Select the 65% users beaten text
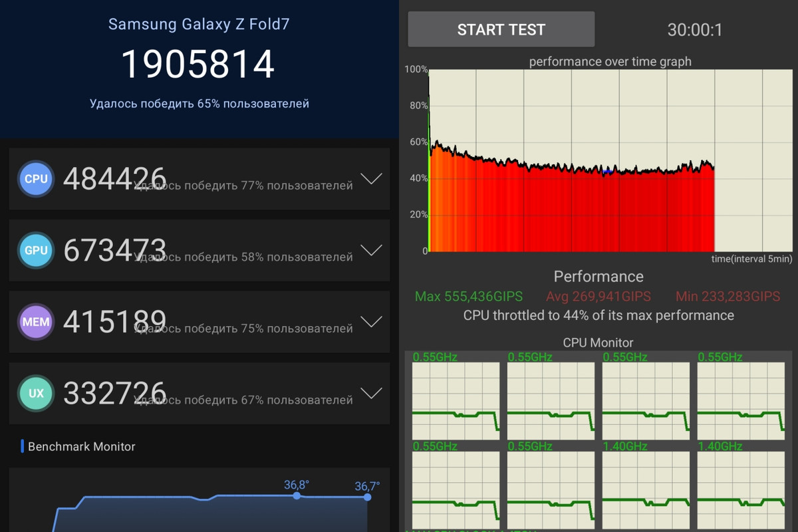Image resolution: width=798 pixels, height=532 pixels. [x=199, y=104]
